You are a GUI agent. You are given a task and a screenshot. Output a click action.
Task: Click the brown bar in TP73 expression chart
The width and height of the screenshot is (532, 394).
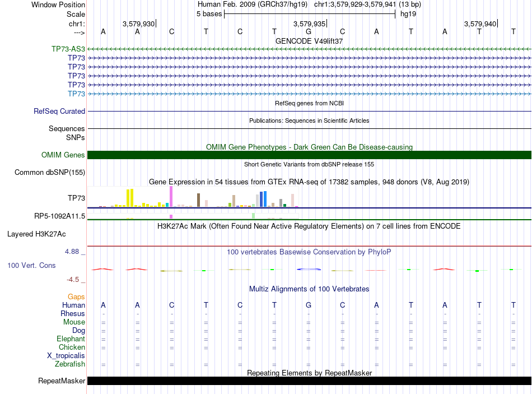click(x=198, y=200)
